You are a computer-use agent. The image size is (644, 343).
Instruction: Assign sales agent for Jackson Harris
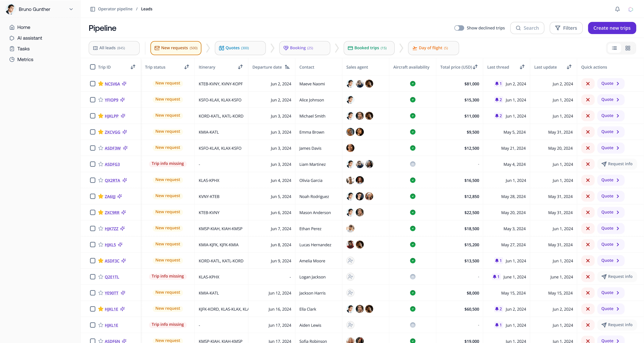tap(350, 293)
